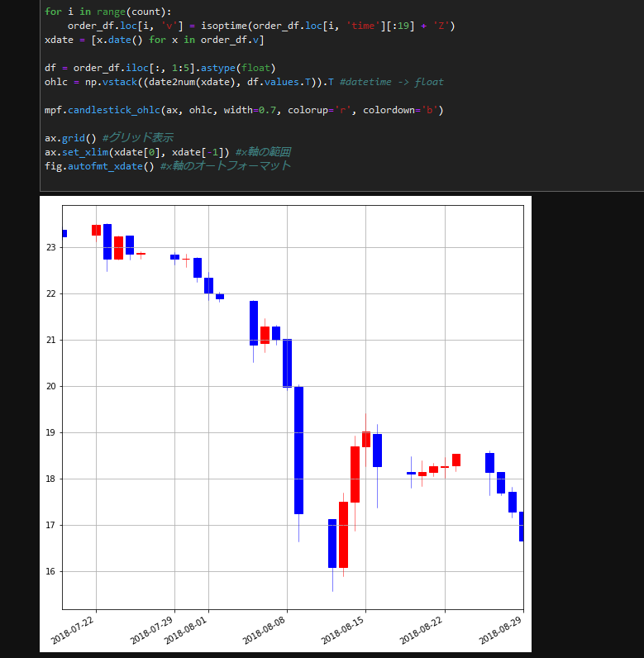The width and height of the screenshot is (644, 658).
Task: Click the 2018-08-15 x-axis label
Action: point(342,630)
